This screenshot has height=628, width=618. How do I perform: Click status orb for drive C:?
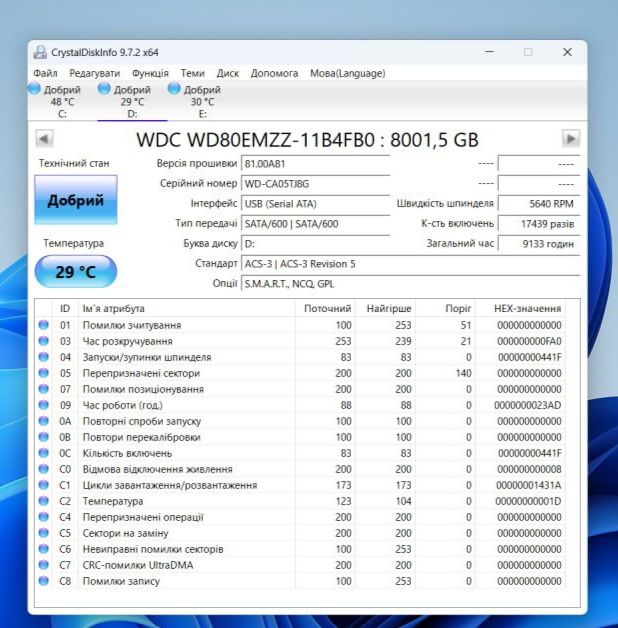tap(34, 89)
